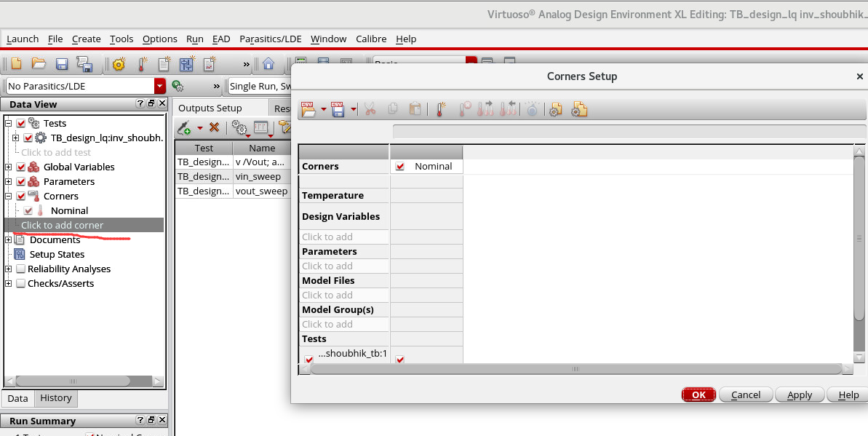
Task: Click the scissors cut icon in Corners Setup
Action: (370, 109)
